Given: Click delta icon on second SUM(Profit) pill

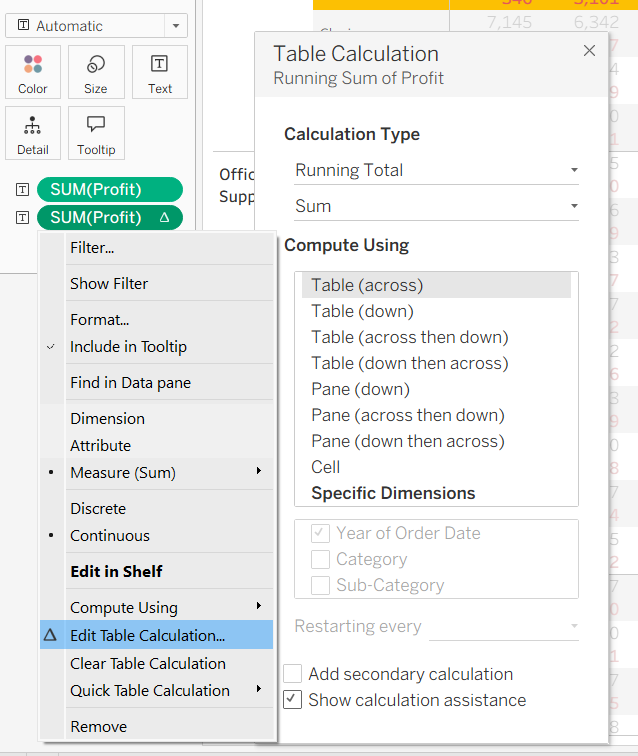Looking at the screenshot, I should coord(165,217).
